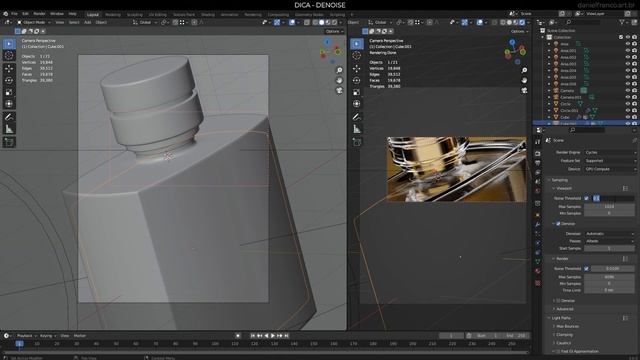The width and height of the screenshot is (640, 360).
Task: Open the Output properties tab icon
Action: click(x=538, y=163)
